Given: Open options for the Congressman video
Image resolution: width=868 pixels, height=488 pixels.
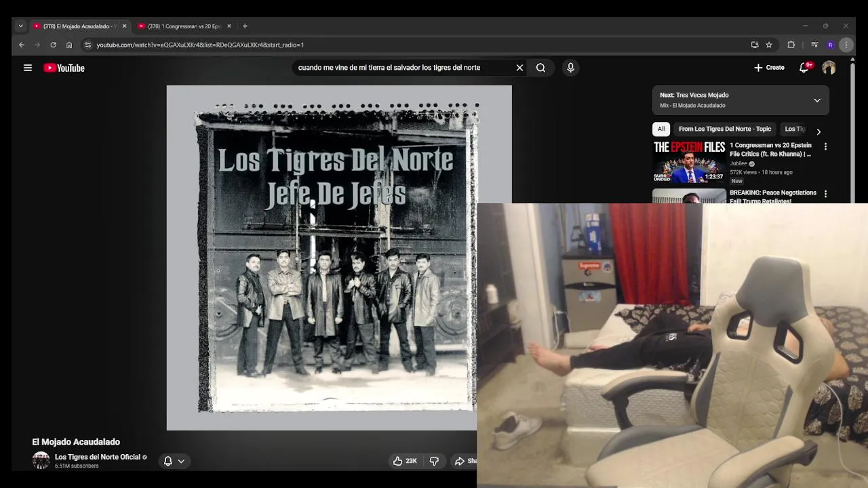Looking at the screenshot, I should point(825,146).
